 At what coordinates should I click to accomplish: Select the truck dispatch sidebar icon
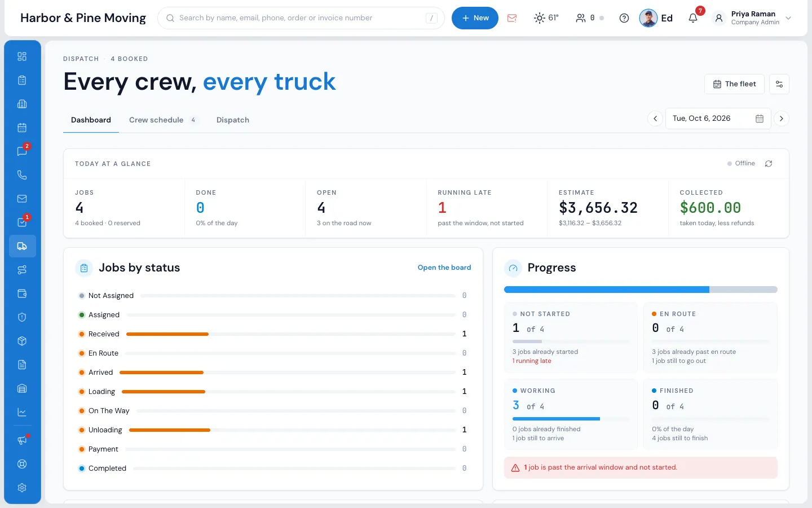(x=22, y=246)
